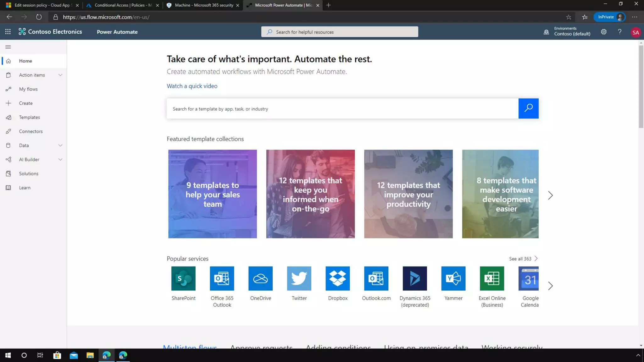Open the Google Calendar service icon
The image size is (644, 362).
pos(529,278)
